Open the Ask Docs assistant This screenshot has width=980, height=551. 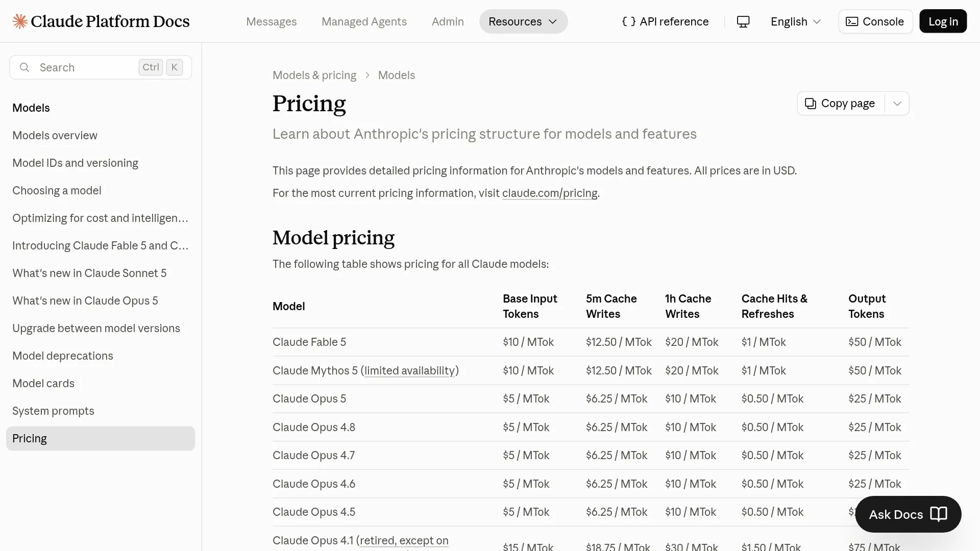pos(909,514)
